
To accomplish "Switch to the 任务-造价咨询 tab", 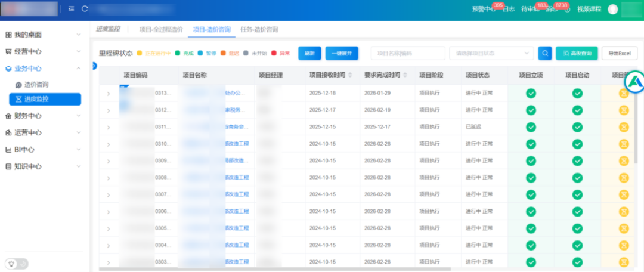I will point(259,29).
